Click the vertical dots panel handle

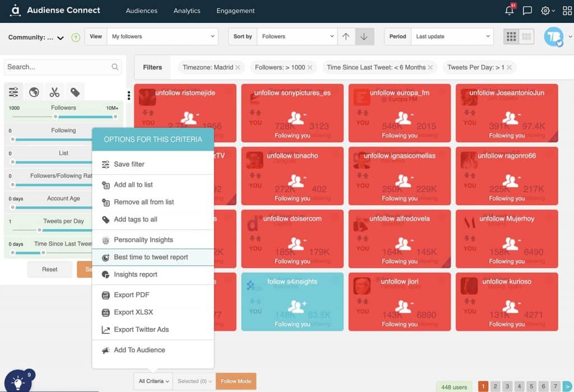click(x=129, y=95)
